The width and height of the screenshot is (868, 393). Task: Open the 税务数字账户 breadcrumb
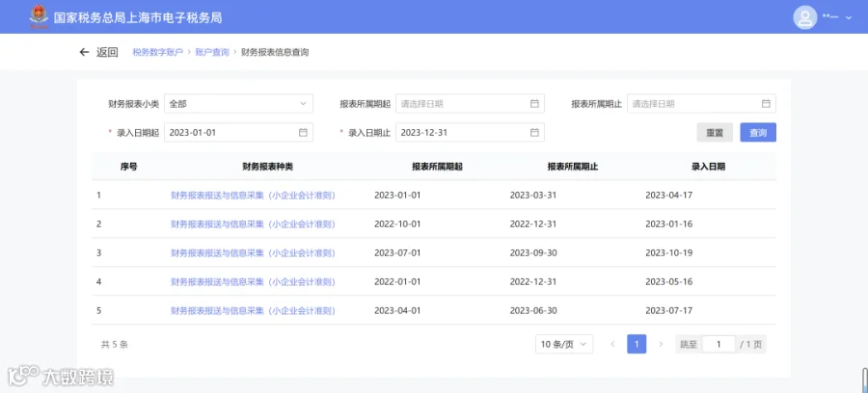tap(158, 52)
